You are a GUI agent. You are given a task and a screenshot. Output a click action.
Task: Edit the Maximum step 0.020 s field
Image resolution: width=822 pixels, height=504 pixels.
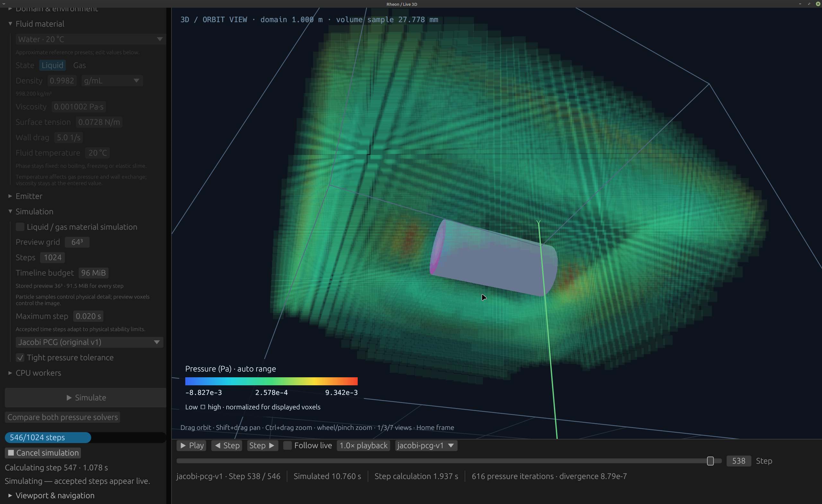tap(88, 316)
